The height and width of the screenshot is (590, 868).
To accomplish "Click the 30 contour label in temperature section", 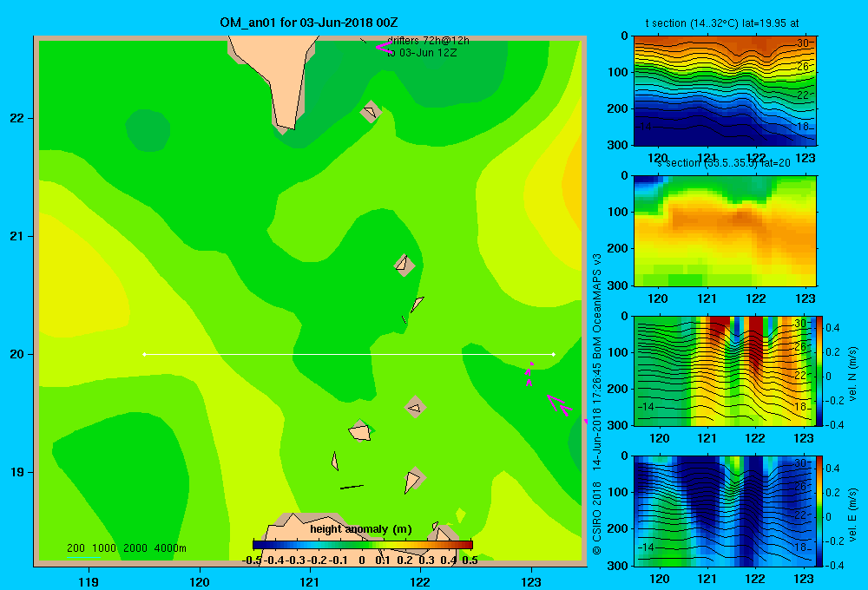I will [x=803, y=43].
